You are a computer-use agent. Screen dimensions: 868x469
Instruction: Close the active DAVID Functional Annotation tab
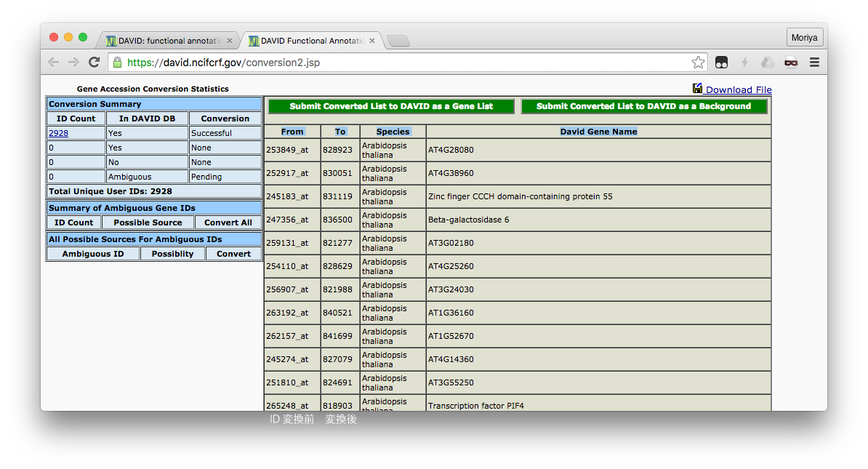pyautogui.click(x=372, y=41)
